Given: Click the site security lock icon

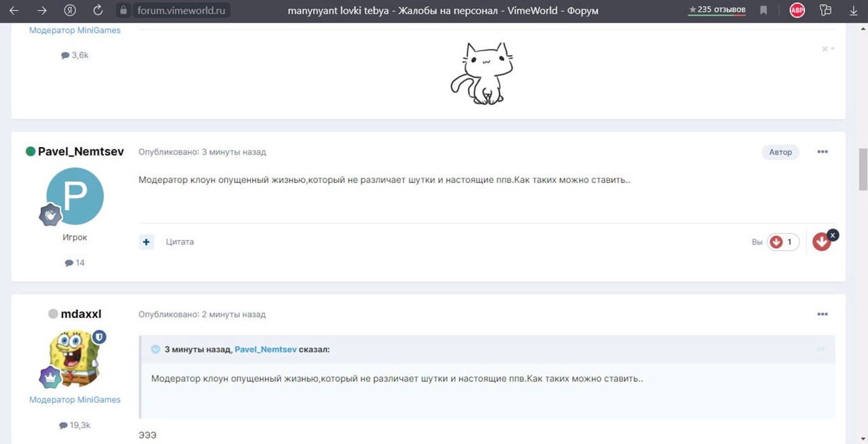Looking at the screenshot, I should [123, 11].
